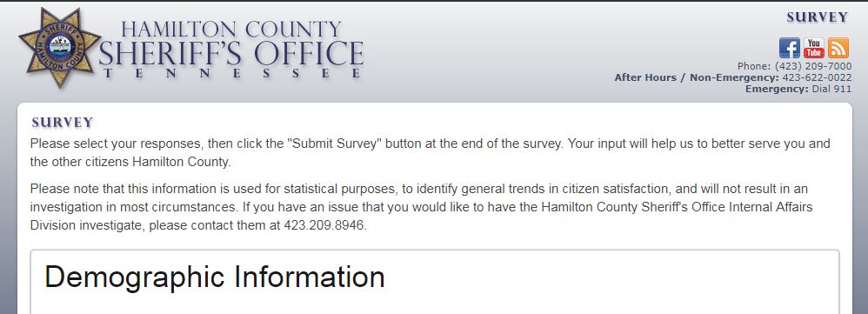Screen dimensions: 868x314
Task: Click the "Dial 911" emergency text
Action: (x=831, y=89)
